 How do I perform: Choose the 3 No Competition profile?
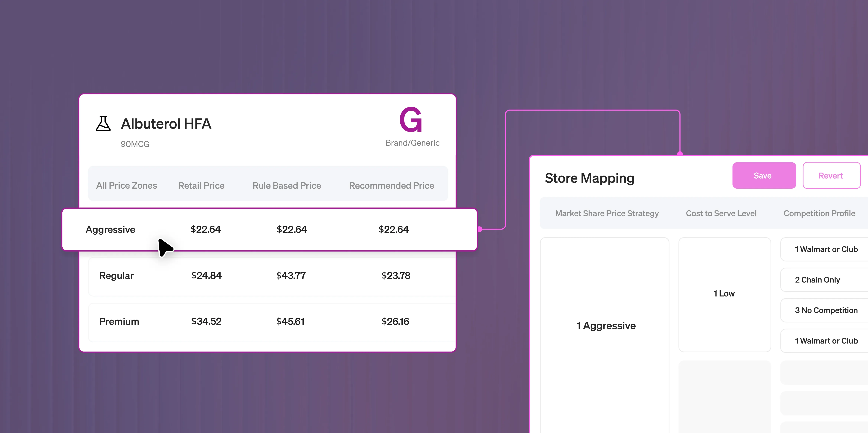(x=826, y=311)
